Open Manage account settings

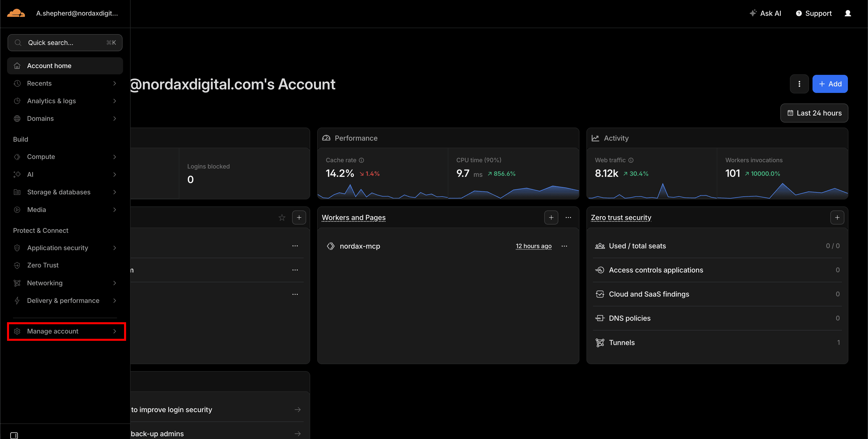click(x=52, y=331)
